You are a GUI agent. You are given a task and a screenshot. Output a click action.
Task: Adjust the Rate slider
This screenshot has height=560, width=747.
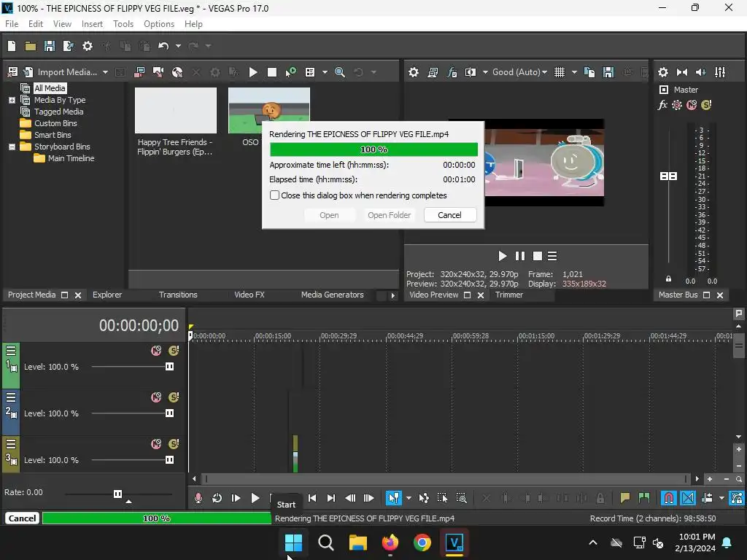pyautogui.click(x=117, y=494)
